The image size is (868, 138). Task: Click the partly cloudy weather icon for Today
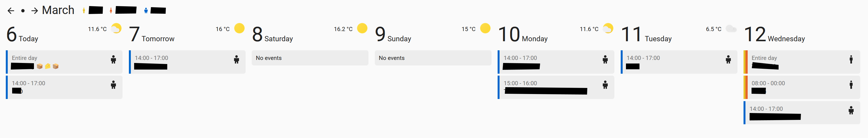click(116, 28)
